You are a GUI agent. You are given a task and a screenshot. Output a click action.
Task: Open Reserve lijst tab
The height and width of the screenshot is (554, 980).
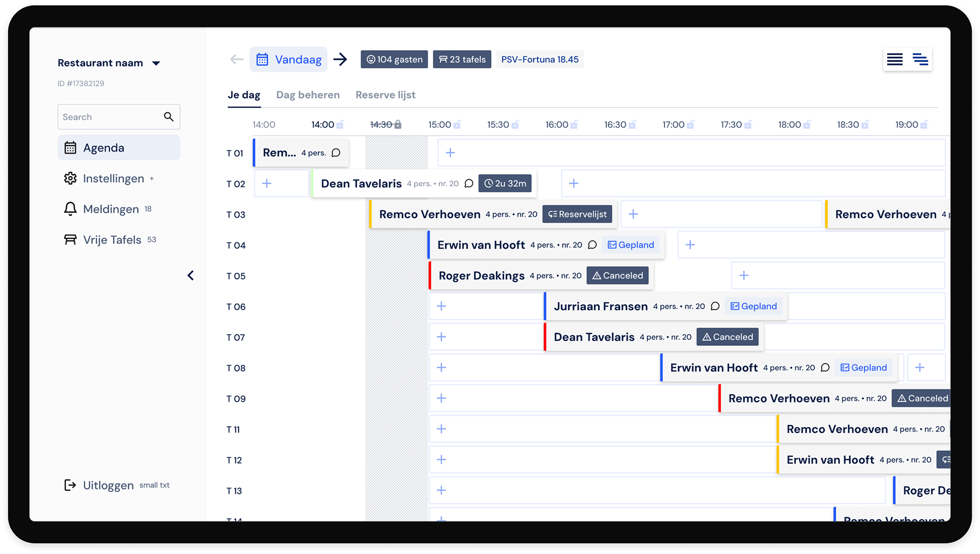tap(385, 95)
